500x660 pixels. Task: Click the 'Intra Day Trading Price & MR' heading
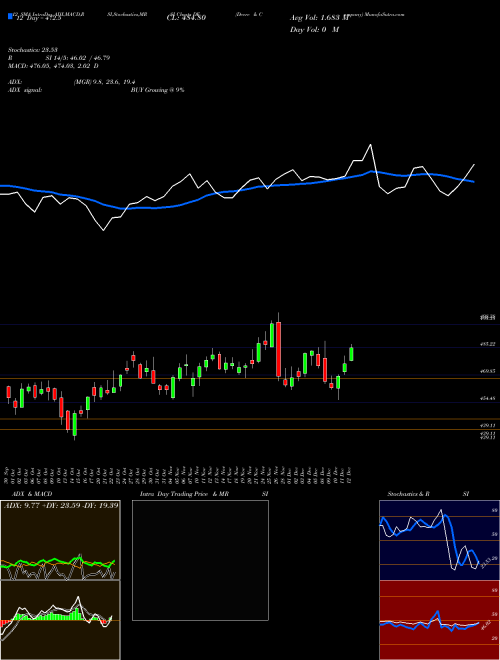tap(184, 494)
